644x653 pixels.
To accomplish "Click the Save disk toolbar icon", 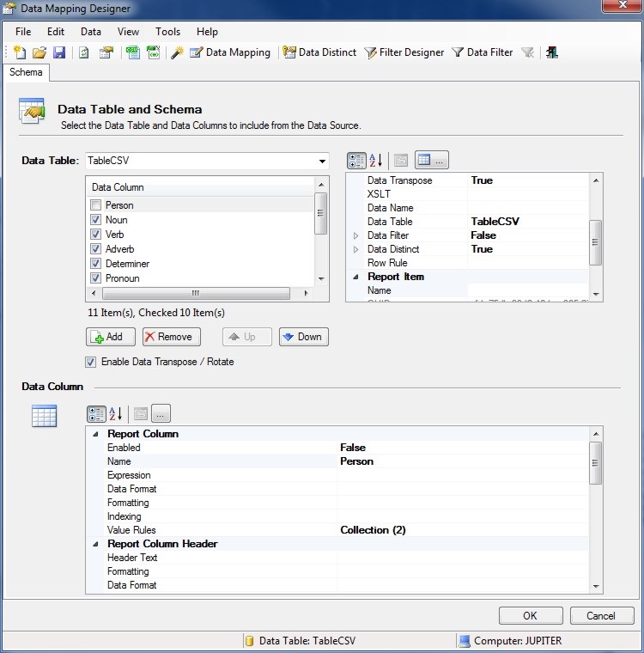I will tap(59, 52).
